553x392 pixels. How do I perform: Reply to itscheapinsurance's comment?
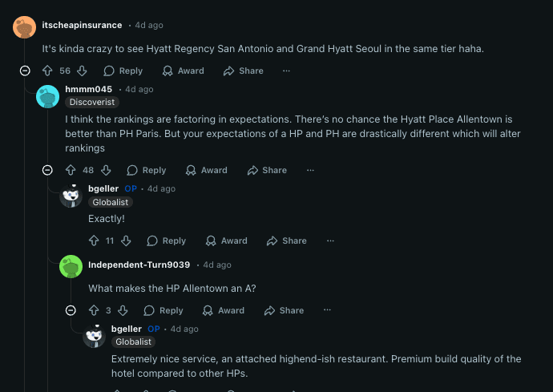(x=123, y=71)
